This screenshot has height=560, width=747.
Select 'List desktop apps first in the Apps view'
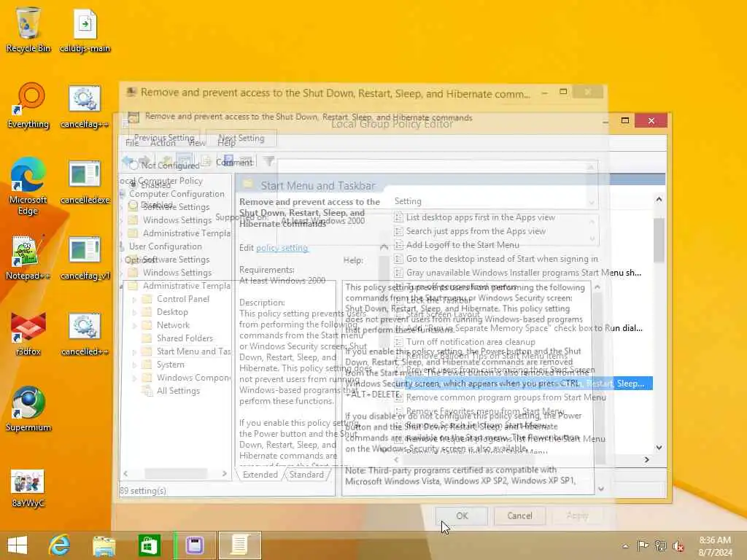(480, 217)
